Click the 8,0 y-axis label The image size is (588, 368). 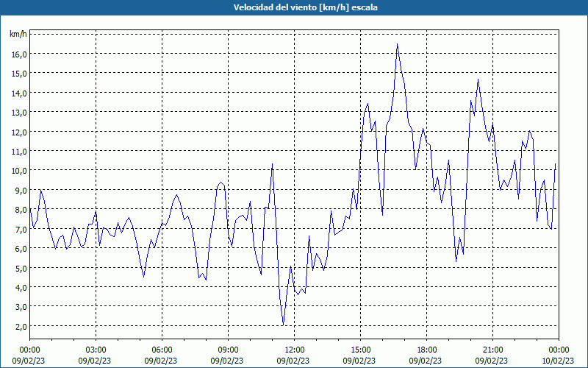(21, 210)
